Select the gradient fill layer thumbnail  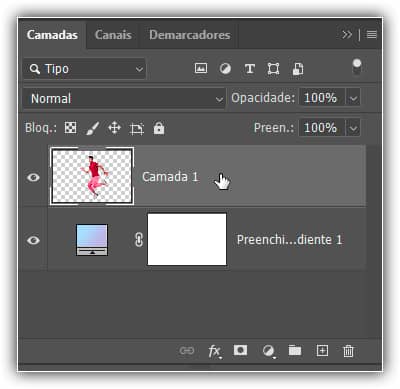(92, 240)
